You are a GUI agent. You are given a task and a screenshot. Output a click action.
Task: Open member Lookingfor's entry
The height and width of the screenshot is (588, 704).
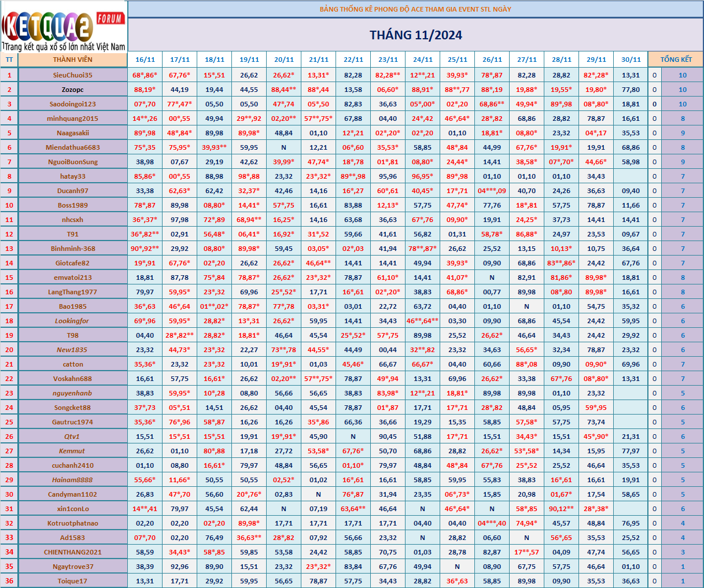coord(72,321)
